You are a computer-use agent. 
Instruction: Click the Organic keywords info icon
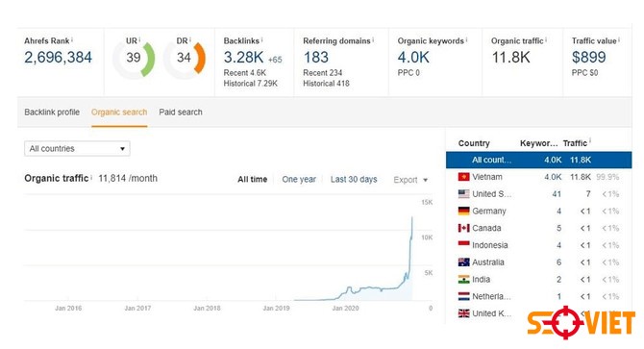[x=466, y=39]
